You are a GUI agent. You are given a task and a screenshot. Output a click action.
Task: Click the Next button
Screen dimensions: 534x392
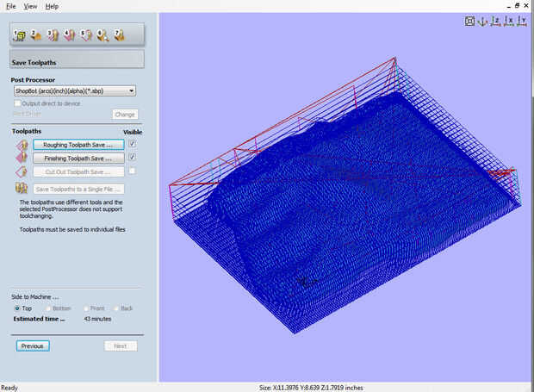pos(121,346)
